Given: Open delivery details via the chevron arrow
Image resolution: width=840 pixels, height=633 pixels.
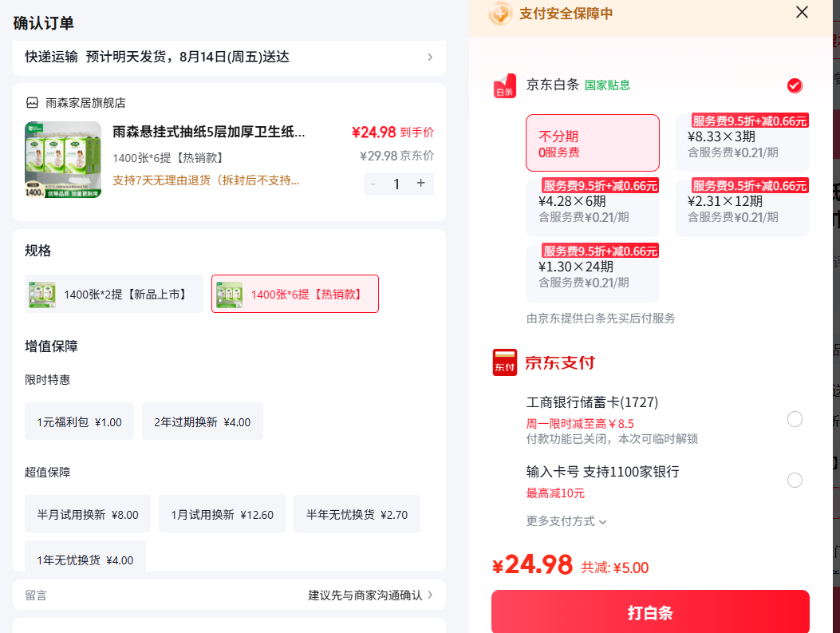Looking at the screenshot, I should coord(430,57).
